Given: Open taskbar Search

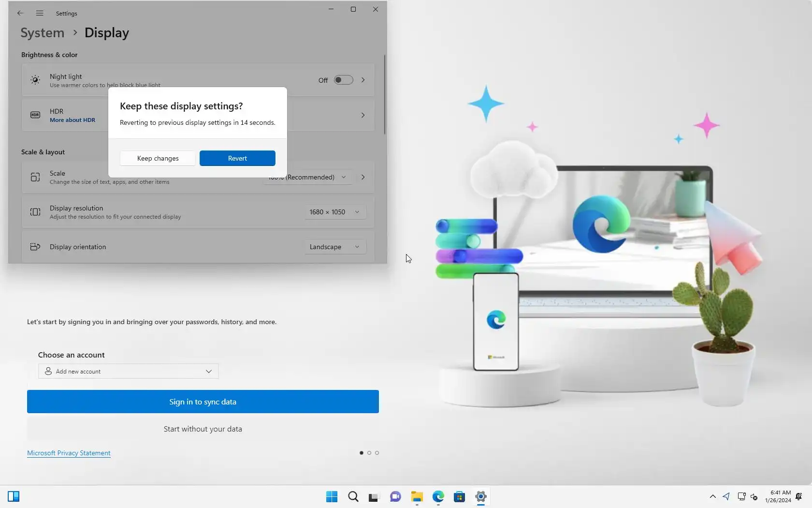Looking at the screenshot, I should (x=353, y=496).
